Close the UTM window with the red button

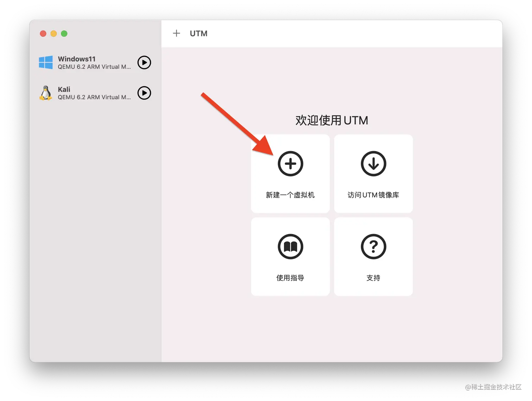[43, 34]
